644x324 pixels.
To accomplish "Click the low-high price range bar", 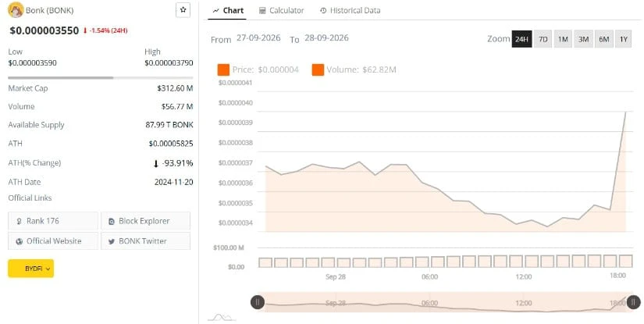I will (101, 77).
